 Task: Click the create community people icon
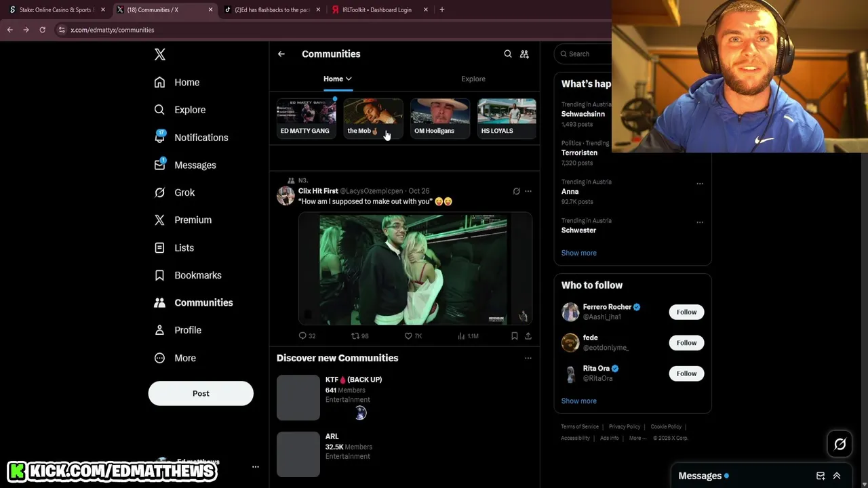point(524,54)
